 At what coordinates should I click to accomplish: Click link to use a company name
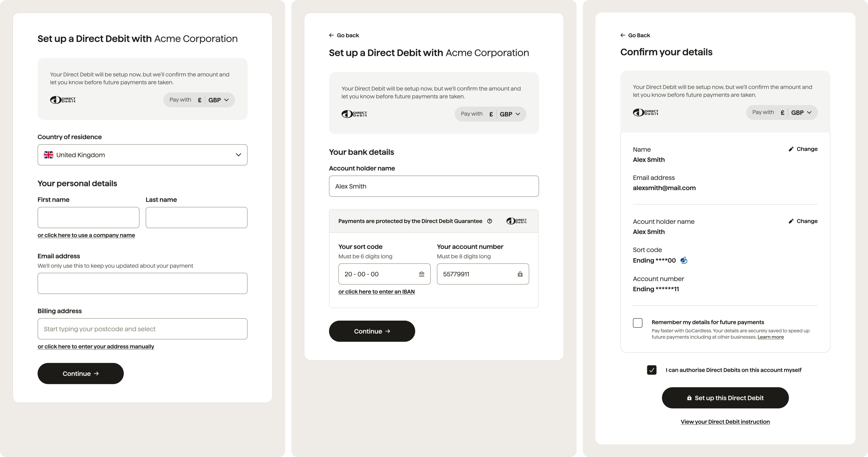pos(86,235)
